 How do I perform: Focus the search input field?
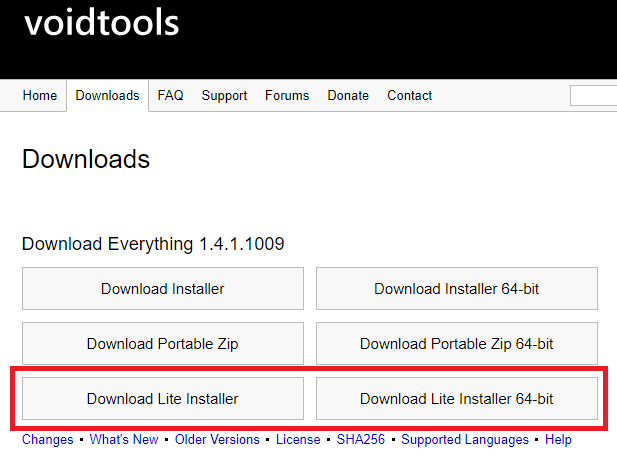[x=593, y=96]
